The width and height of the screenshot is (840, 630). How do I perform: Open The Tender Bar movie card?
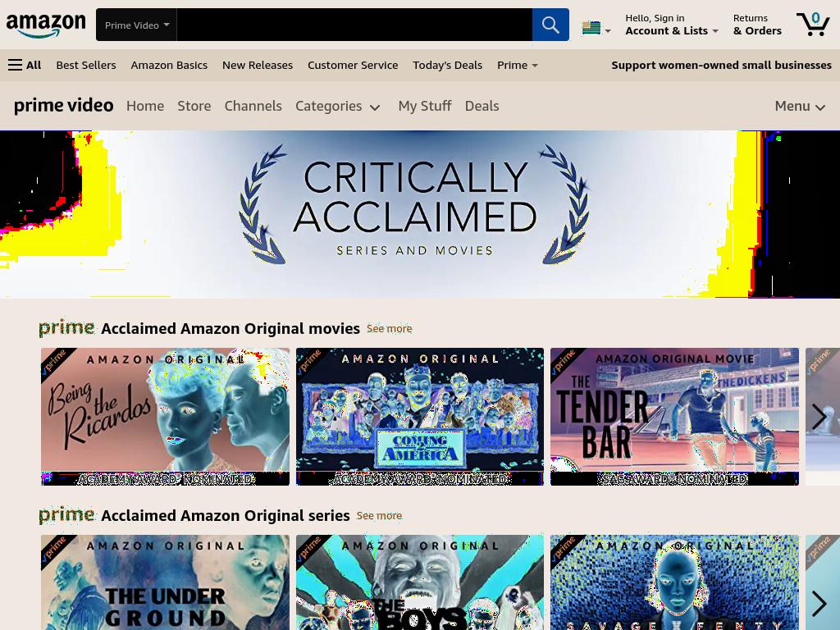coord(674,417)
